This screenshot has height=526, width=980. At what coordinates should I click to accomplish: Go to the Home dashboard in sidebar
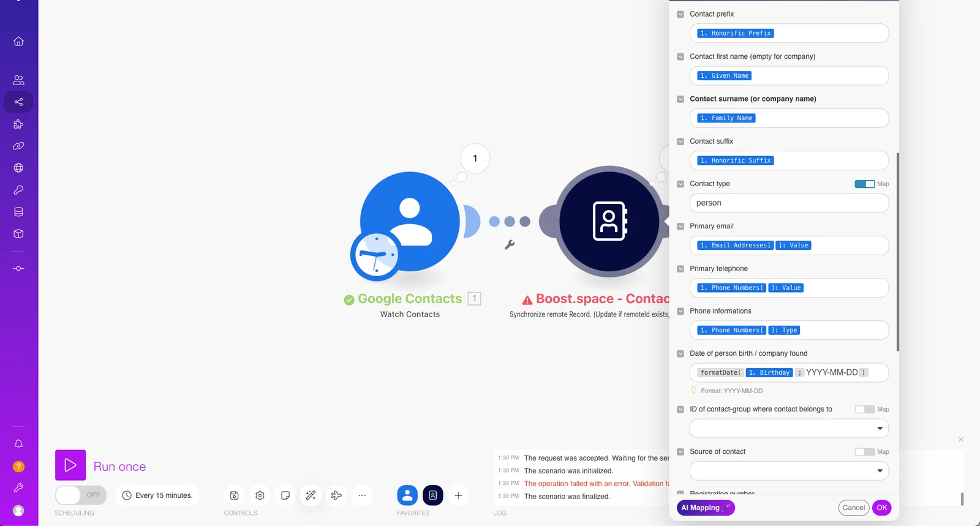pos(18,41)
